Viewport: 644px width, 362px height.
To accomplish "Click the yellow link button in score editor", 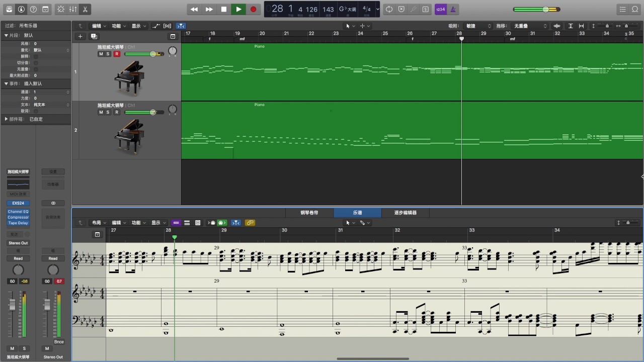I will point(250,223).
